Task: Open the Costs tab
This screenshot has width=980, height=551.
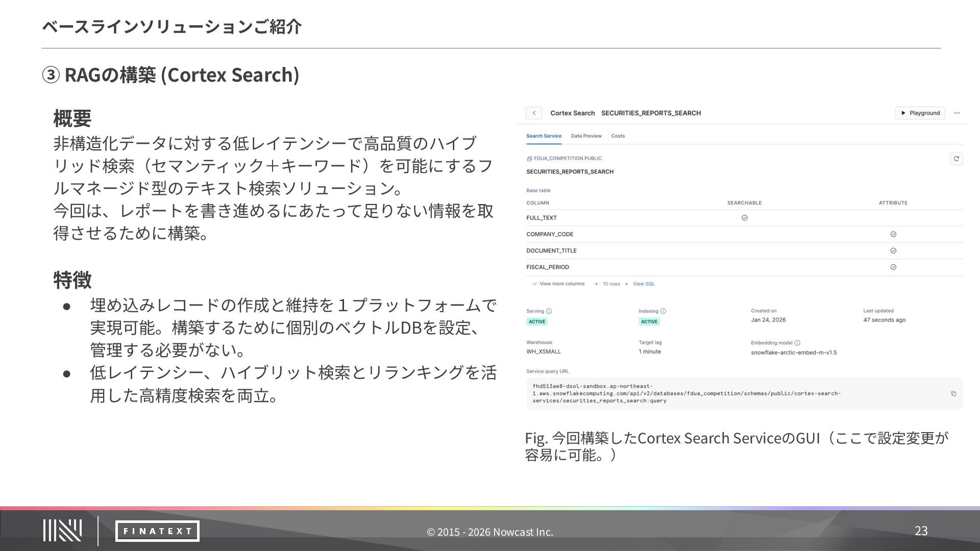Action: pos(618,136)
